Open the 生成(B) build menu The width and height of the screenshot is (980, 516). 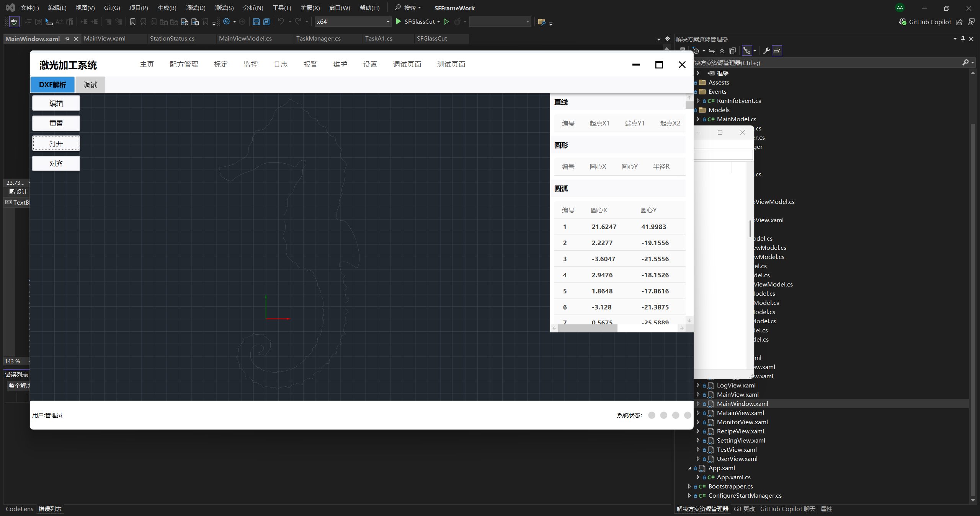pyautogui.click(x=167, y=8)
